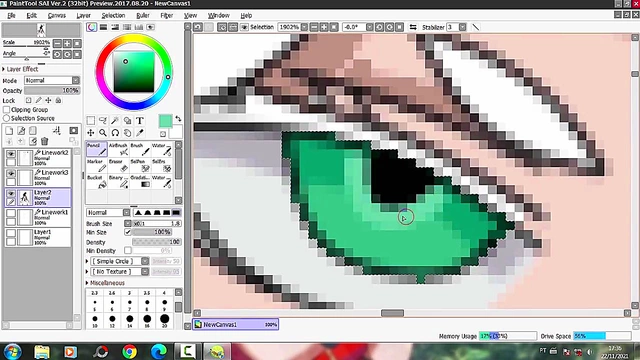Open the layer Mode dropdown
Viewport: 640px width, 360px height.
pyautogui.click(x=52, y=80)
